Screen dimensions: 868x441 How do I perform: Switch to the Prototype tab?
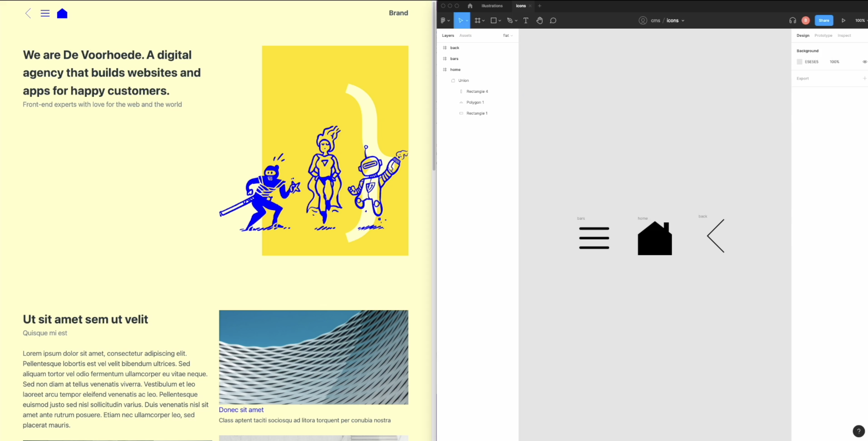point(823,35)
